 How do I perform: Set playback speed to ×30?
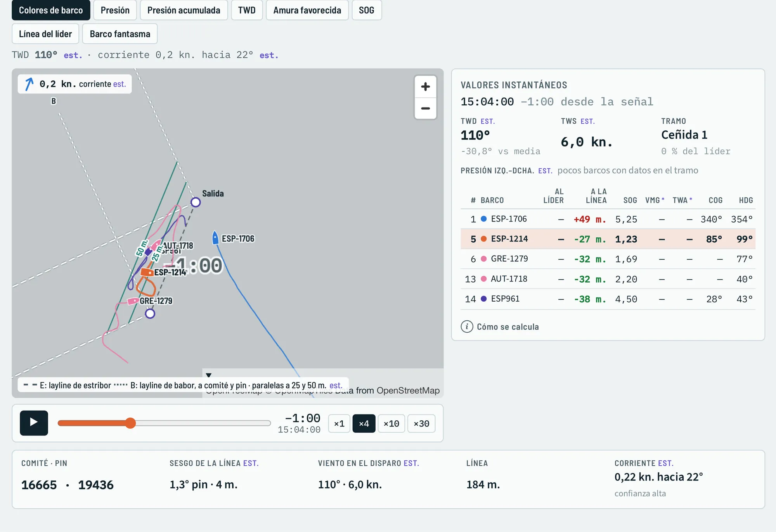click(x=421, y=423)
